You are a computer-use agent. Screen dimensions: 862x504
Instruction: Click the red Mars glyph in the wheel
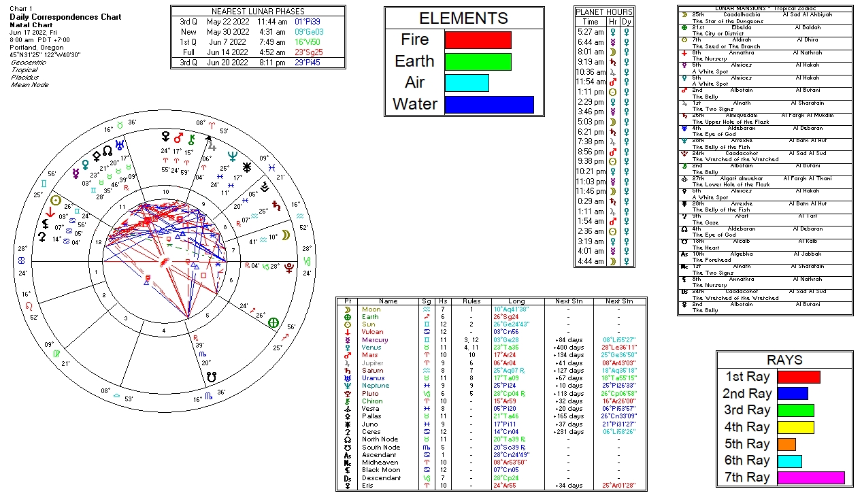[x=178, y=138]
